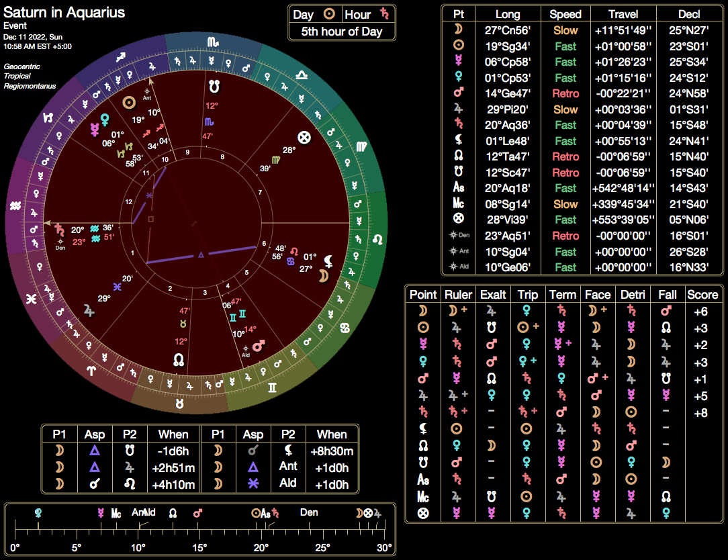Click the Black Moon Lilith glyph in the wheel

tap(328, 259)
